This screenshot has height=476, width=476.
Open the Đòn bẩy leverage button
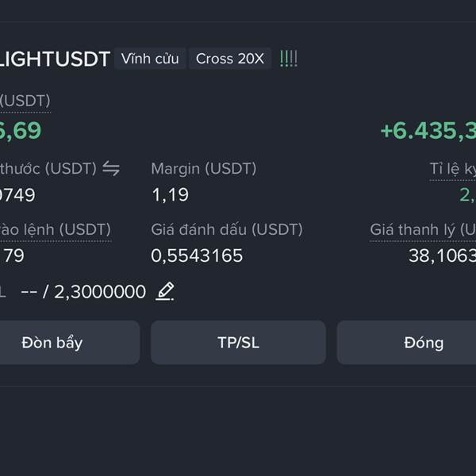[x=52, y=343]
